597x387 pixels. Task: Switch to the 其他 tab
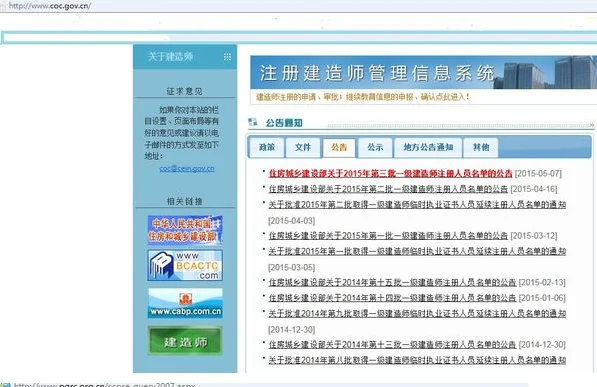[x=480, y=147]
